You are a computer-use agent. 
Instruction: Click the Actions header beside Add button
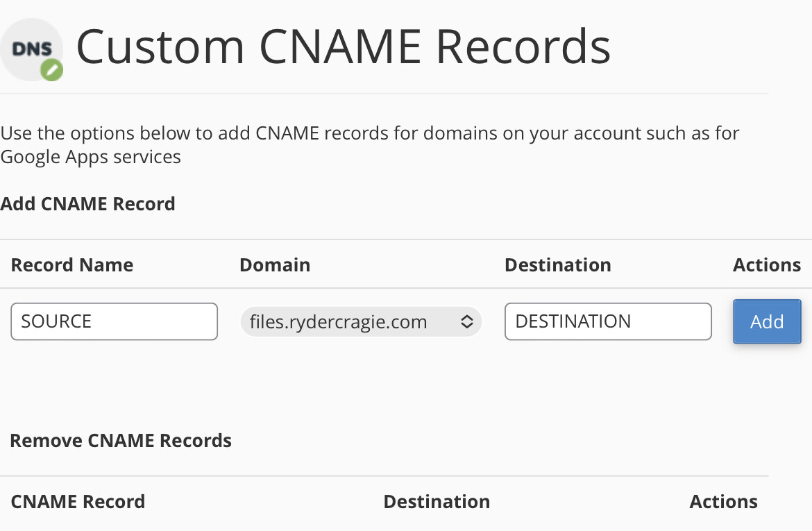coord(767,264)
